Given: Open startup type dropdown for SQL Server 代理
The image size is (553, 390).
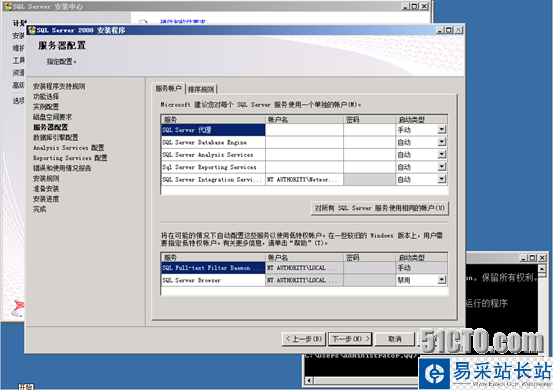Looking at the screenshot, I should coord(442,129).
